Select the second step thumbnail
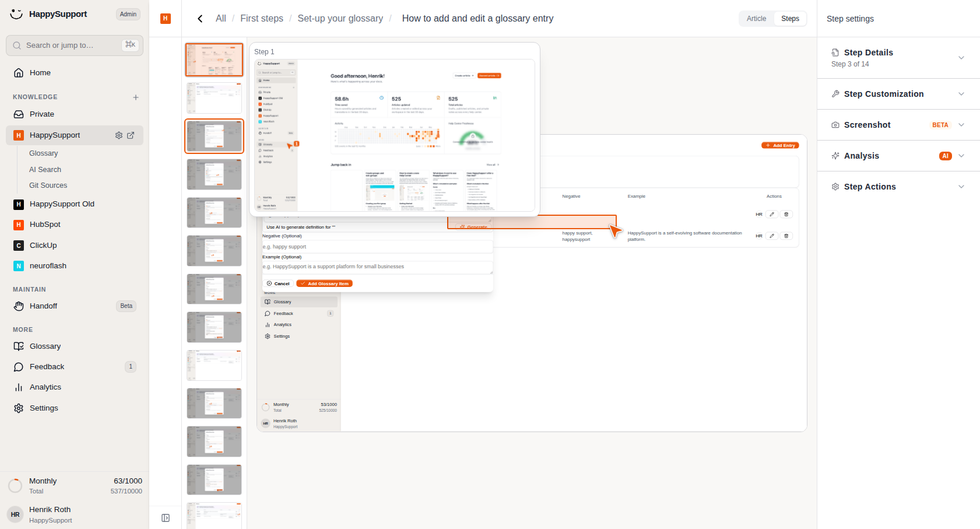The width and height of the screenshot is (980, 529). pyautogui.click(x=214, y=98)
